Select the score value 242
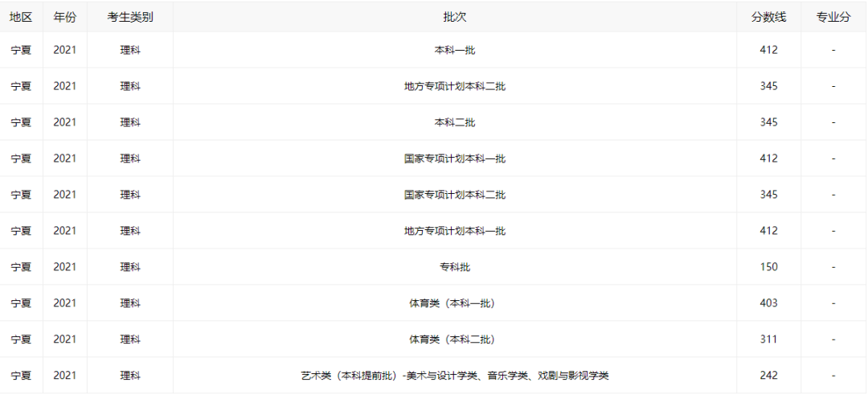The height and width of the screenshot is (395, 868). (768, 376)
